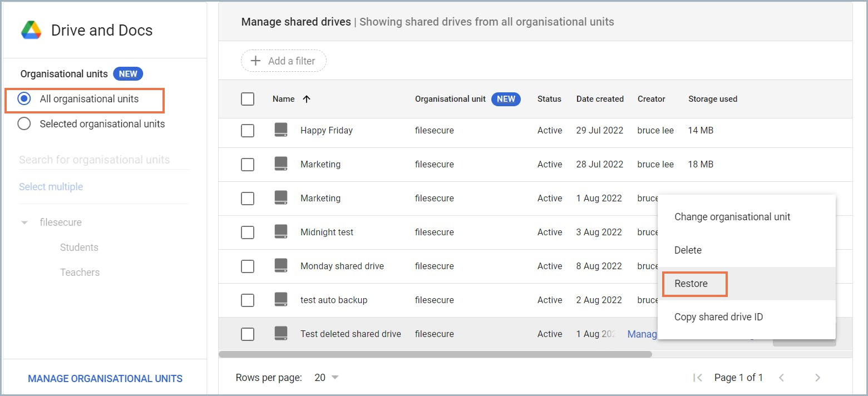Viewport: 868px width, 396px height.
Task: Select All organisational units radio button
Action: (x=24, y=99)
